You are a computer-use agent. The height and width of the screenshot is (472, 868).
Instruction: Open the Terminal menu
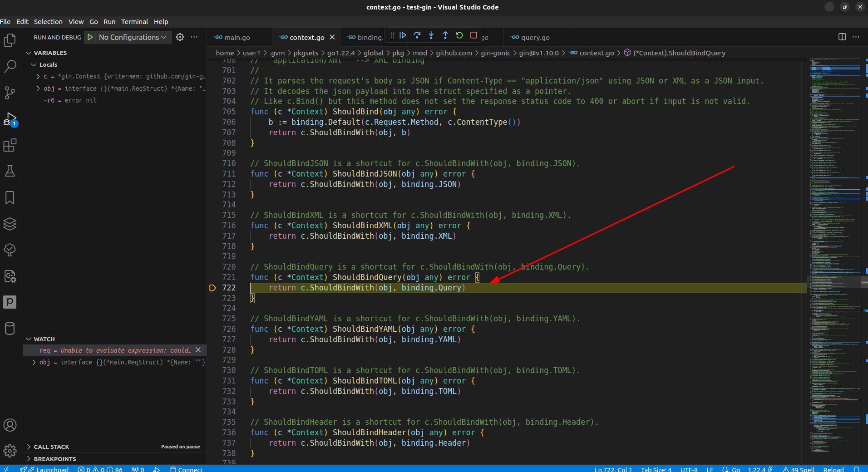134,22
